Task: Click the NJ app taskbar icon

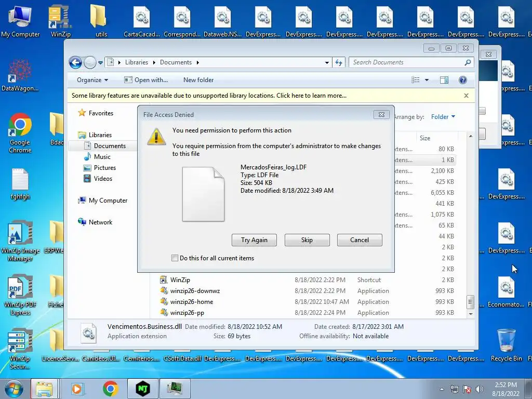Action: 143,389
